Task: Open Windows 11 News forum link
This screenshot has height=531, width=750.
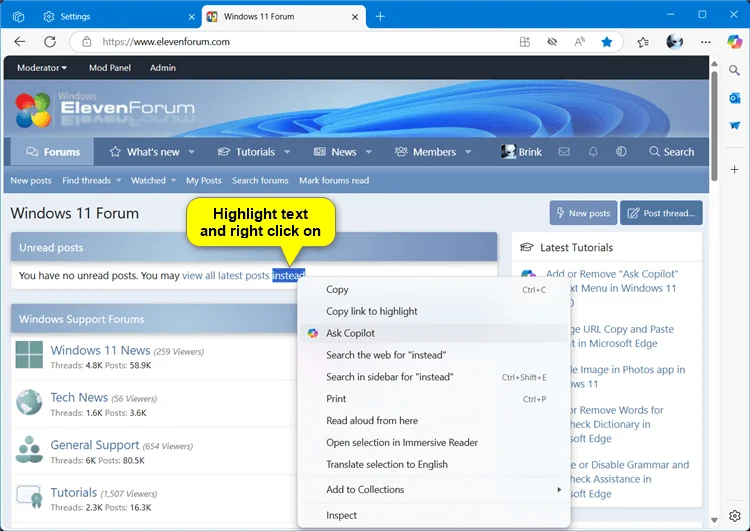Action: click(x=100, y=350)
